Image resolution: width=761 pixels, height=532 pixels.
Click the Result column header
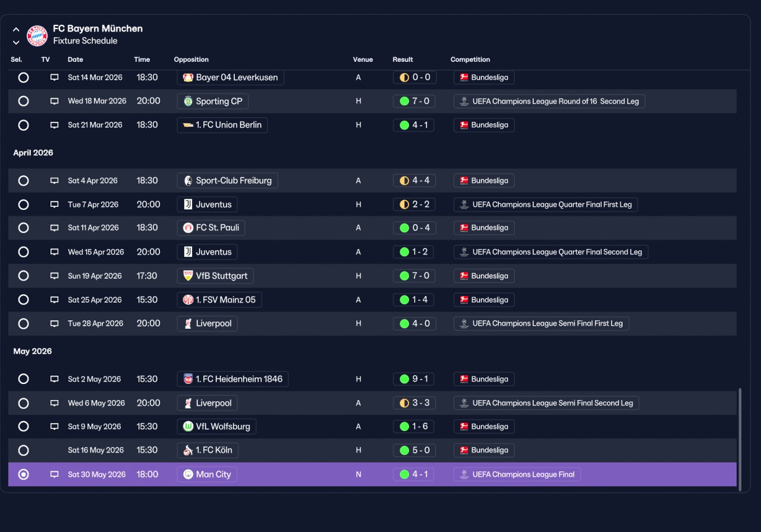click(402, 59)
